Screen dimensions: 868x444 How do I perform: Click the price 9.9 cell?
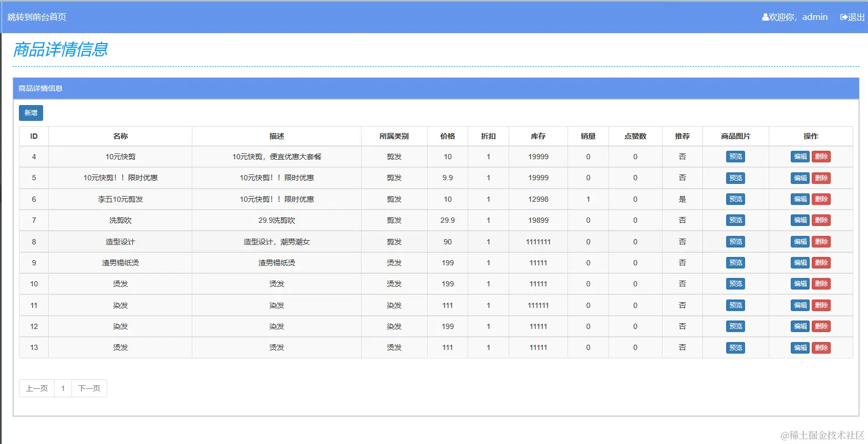[448, 178]
